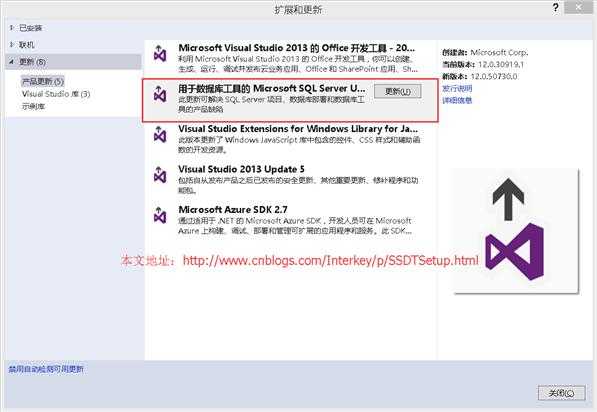Expand the 已安装 category
The height and width of the screenshot is (412, 597).
(11, 28)
